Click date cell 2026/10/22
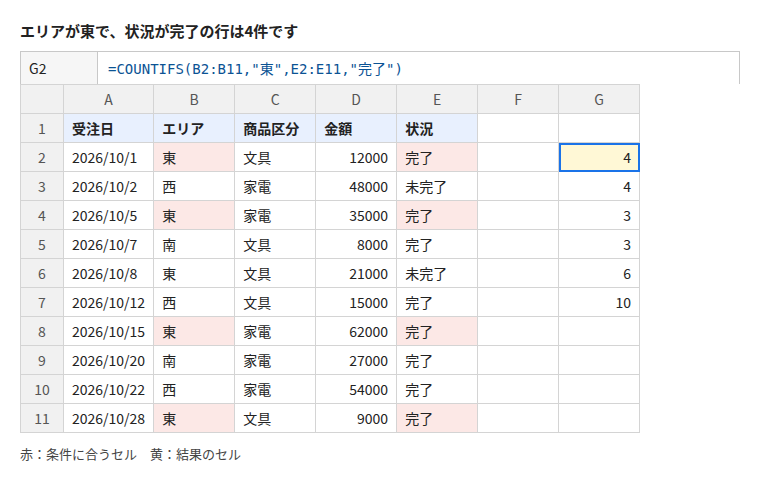Image resolution: width=760 pixels, height=477 pixels. click(x=109, y=390)
